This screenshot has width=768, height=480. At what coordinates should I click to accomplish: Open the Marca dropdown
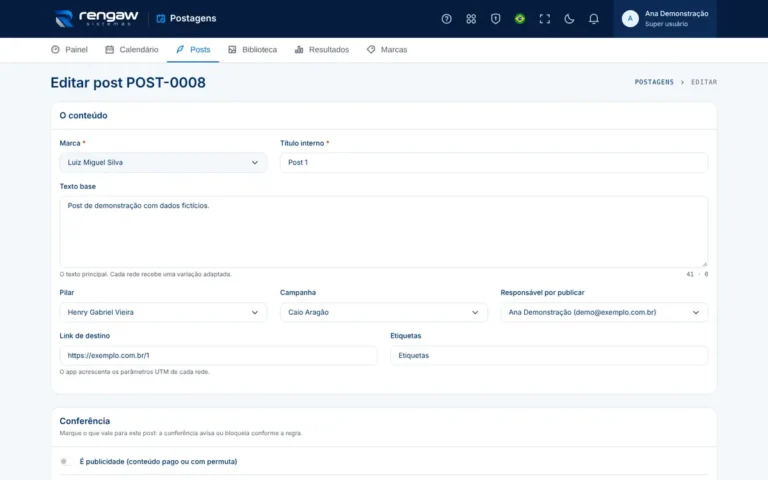[163, 163]
